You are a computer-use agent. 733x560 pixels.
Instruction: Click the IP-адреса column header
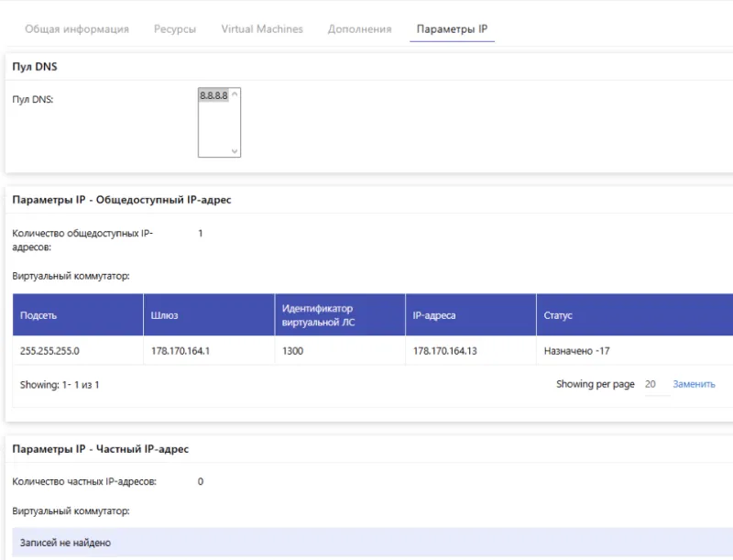coord(434,315)
